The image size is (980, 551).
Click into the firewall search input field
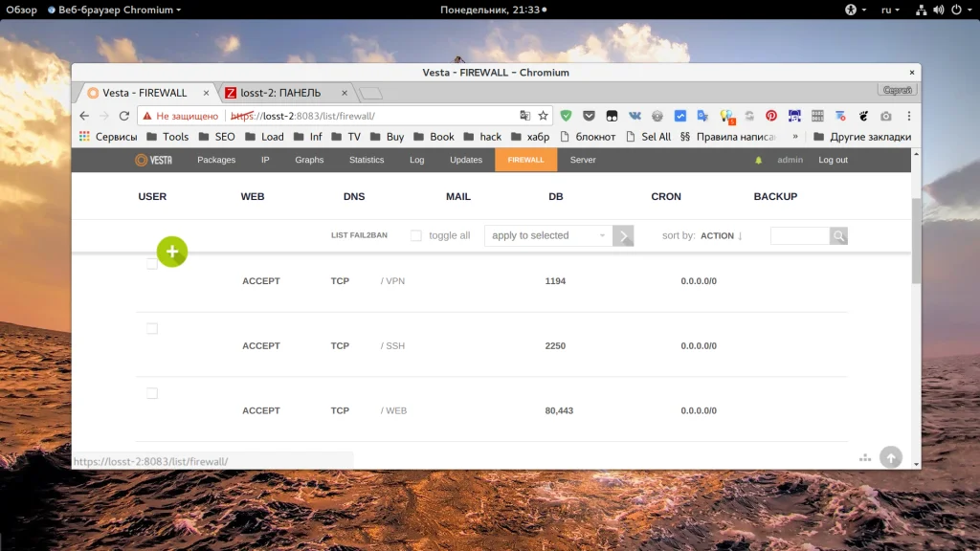(799, 235)
